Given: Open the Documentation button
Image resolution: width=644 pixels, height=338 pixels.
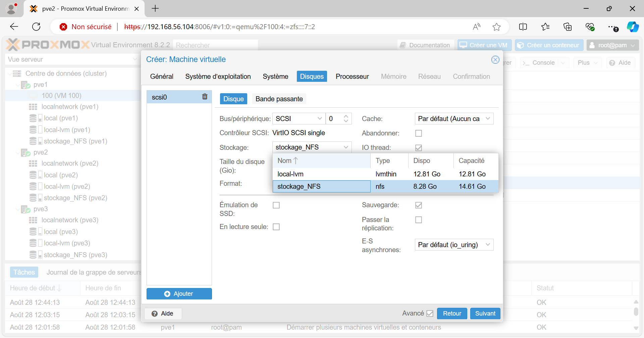Looking at the screenshot, I should pyautogui.click(x=426, y=45).
